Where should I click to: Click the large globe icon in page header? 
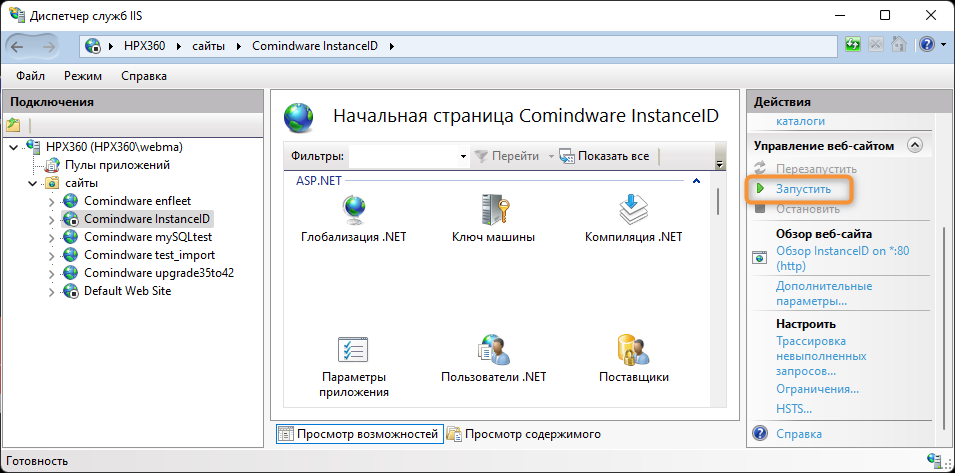(x=298, y=117)
